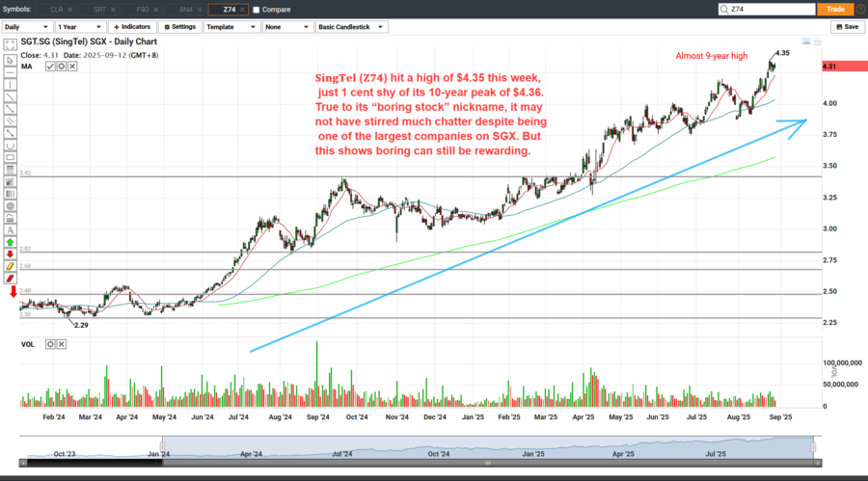Select the Z74 symbol tab

tap(230, 10)
